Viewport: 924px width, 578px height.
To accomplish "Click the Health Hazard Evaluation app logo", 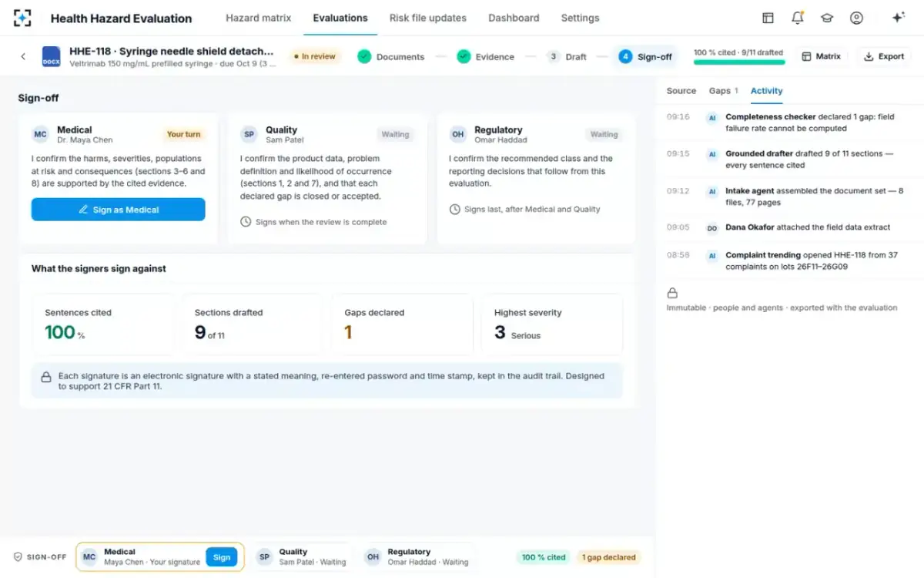I will [x=23, y=18].
